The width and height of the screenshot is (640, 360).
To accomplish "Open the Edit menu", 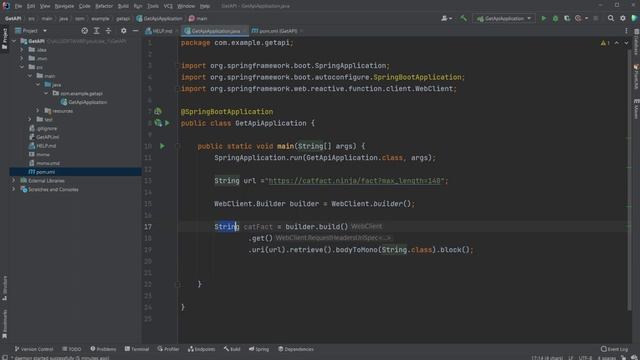I will pyautogui.click(x=31, y=6).
